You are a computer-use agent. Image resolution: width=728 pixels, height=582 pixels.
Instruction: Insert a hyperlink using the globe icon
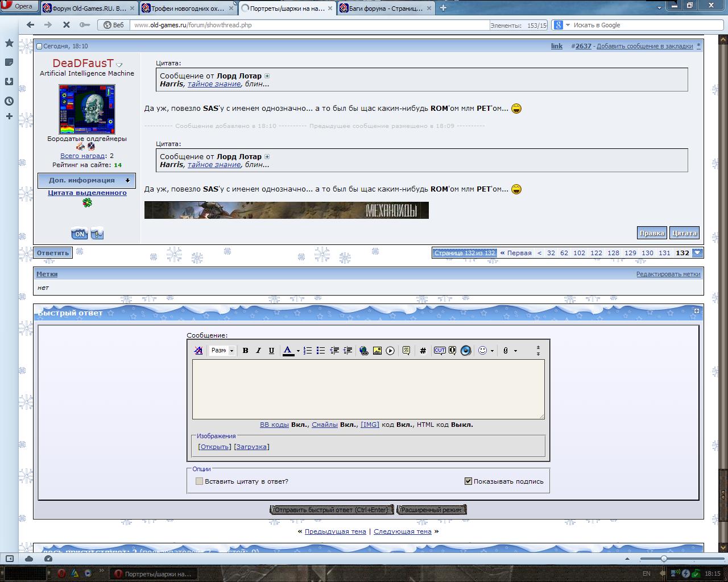click(364, 351)
